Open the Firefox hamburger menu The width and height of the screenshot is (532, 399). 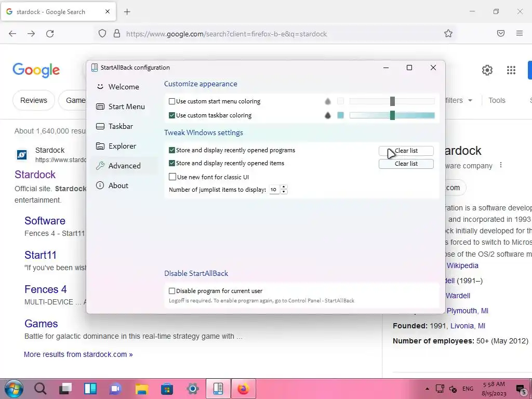(519, 33)
